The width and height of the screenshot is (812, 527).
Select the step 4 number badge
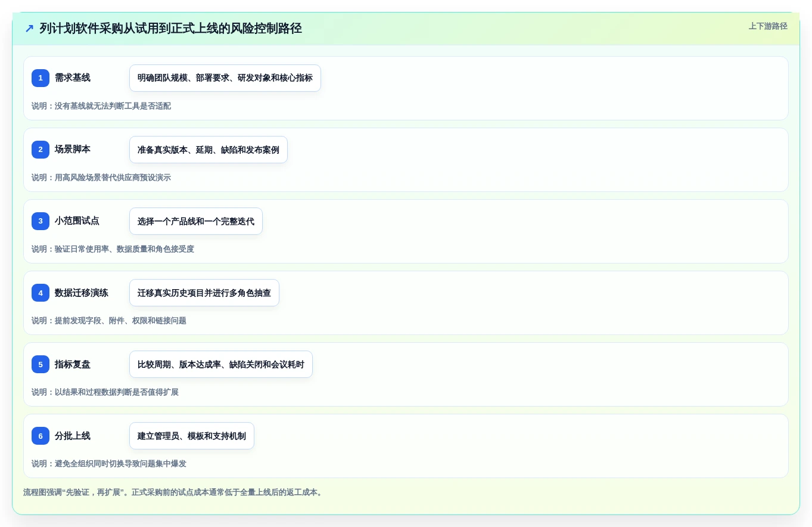coord(41,293)
